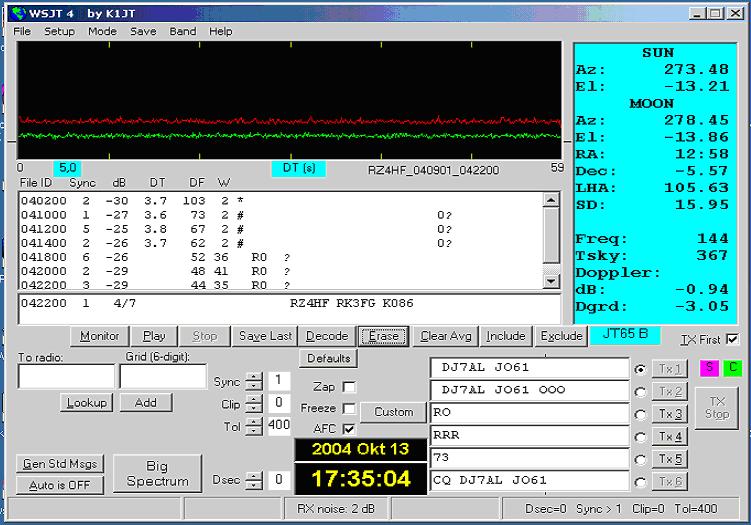Open the Big Spectrum window button
The image size is (751, 525).
[157, 473]
